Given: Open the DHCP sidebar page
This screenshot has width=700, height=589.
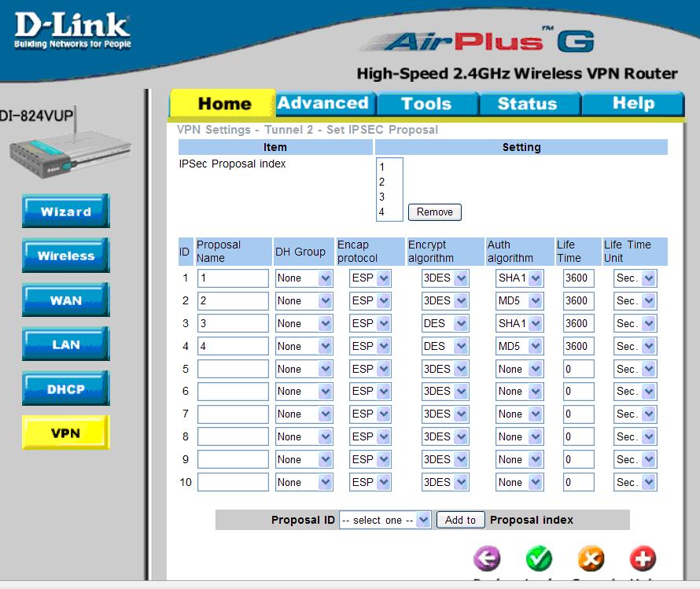Looking at the screenshot, I should (x=65, y=388).
